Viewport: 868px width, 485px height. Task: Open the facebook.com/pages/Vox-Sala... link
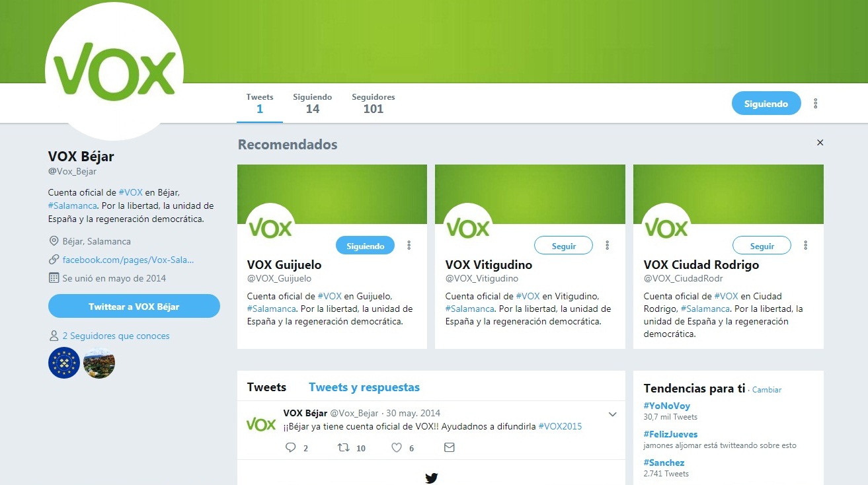128,260
